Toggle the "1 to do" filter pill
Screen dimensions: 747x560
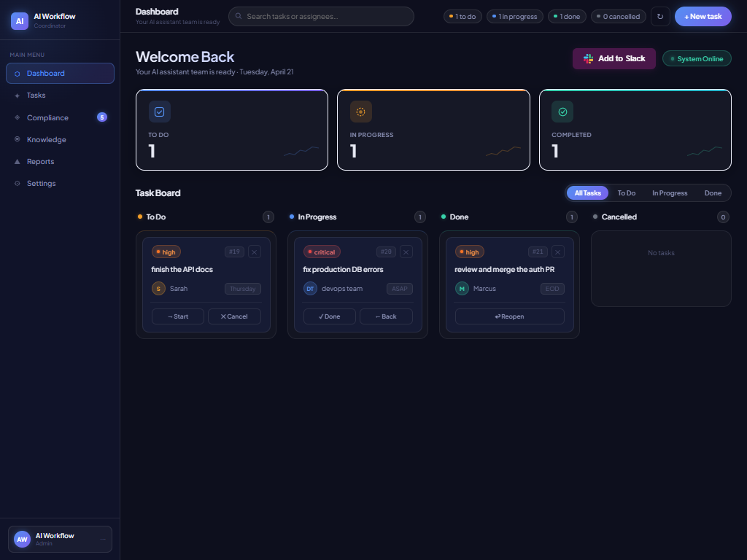click(462, 15)
